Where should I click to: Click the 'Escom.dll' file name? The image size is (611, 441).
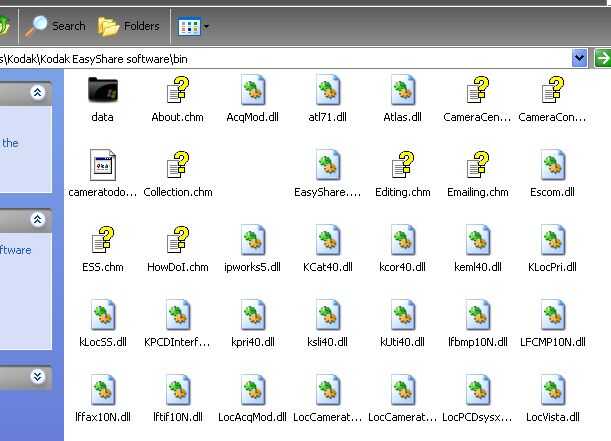[553, 192]
